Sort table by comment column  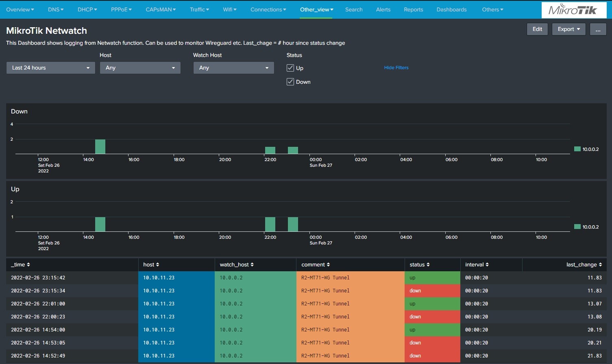(x=316, y=265)
